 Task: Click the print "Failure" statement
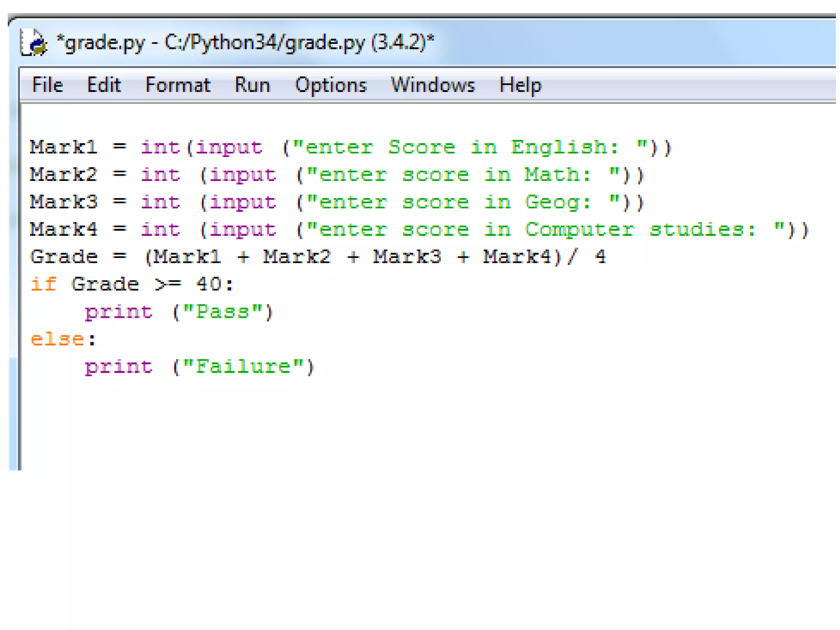199,367
